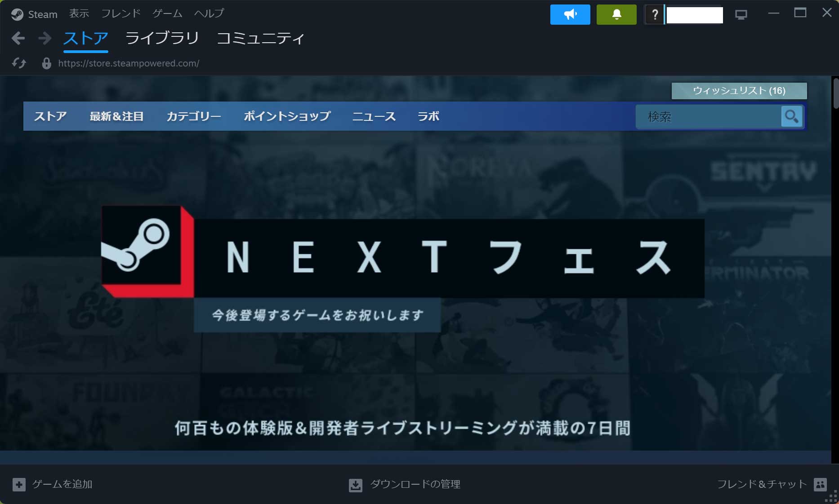Open the ウィッシュリスト (16) button

pos(739,91)
